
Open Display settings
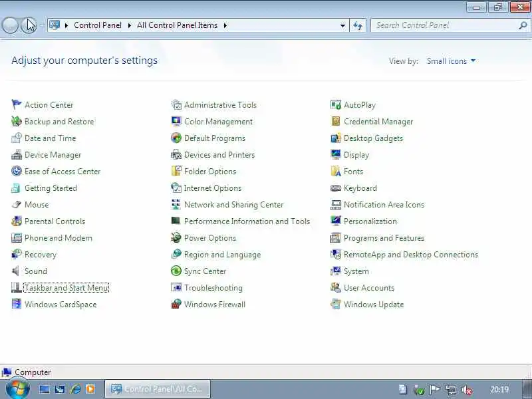356,155
